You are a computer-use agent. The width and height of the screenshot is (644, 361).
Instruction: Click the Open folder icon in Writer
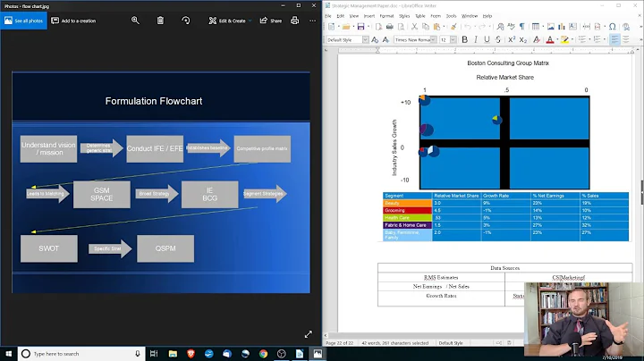coord(346,27)
